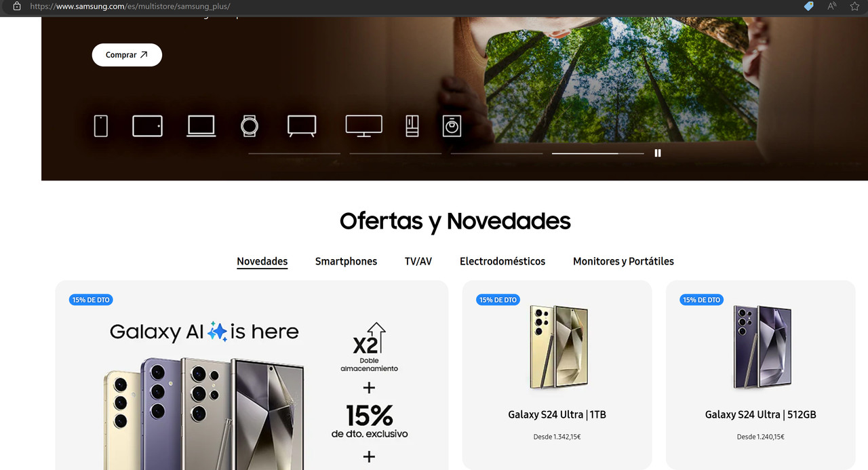Screen dimensions: 868x470
Task: Select the washing machine category icon
Action: click(x=452, y=126)
